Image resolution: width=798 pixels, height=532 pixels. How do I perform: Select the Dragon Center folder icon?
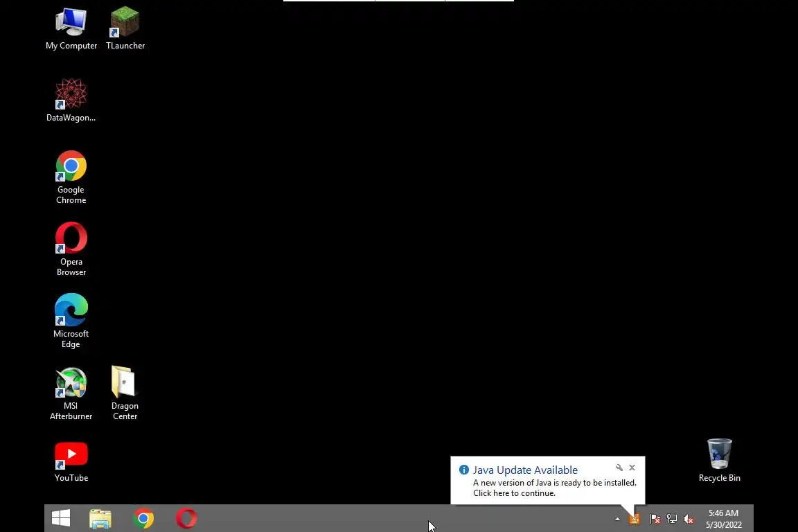[125, 393]
